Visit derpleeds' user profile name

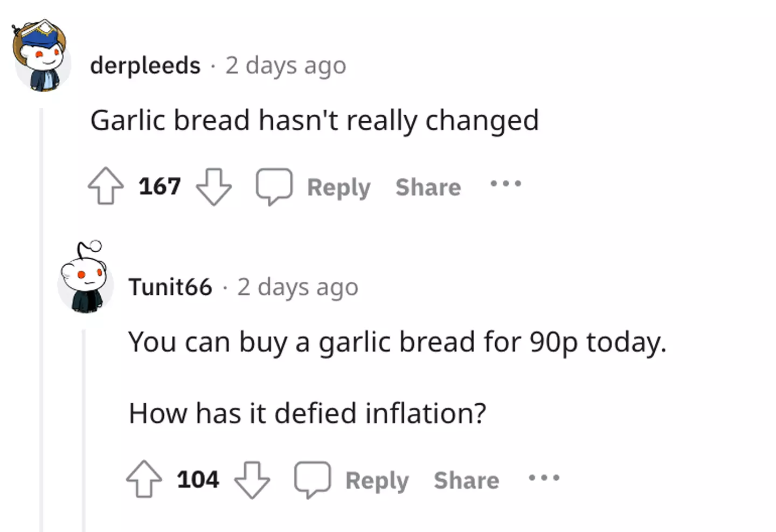(x=145, y=66)
